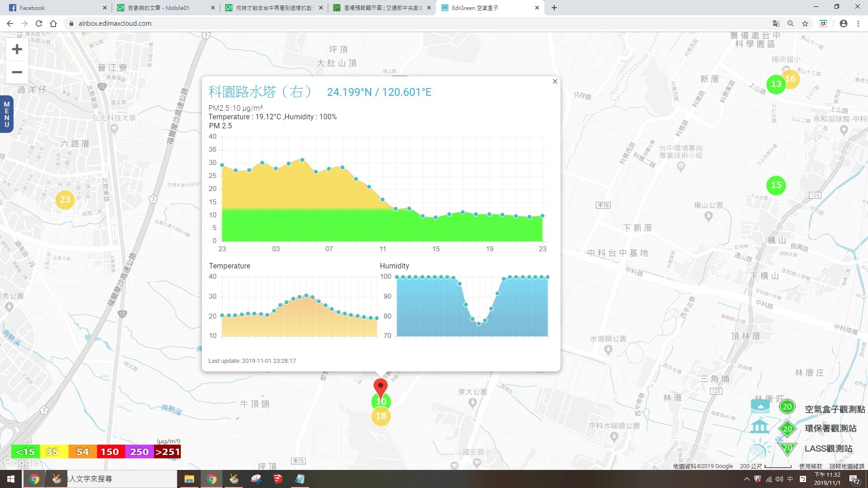This screenshot has width=868, height=488.
Task: Go forward in browser history
Action: point(24,23)
